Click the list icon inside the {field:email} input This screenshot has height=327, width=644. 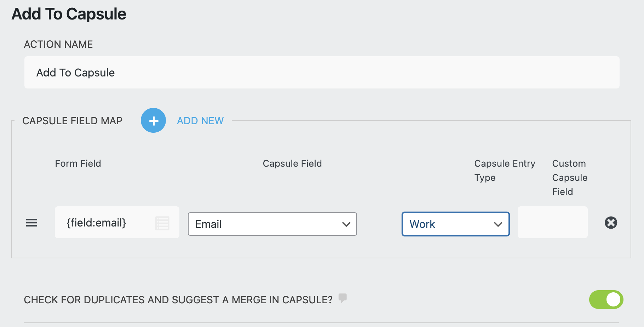pos(162,223)
